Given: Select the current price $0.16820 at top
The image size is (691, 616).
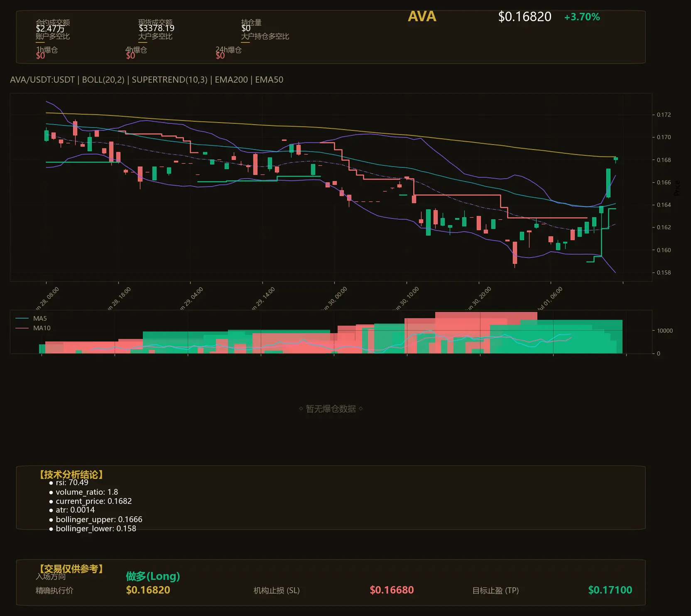Looking at the screenshot, I should click(524, 17).
